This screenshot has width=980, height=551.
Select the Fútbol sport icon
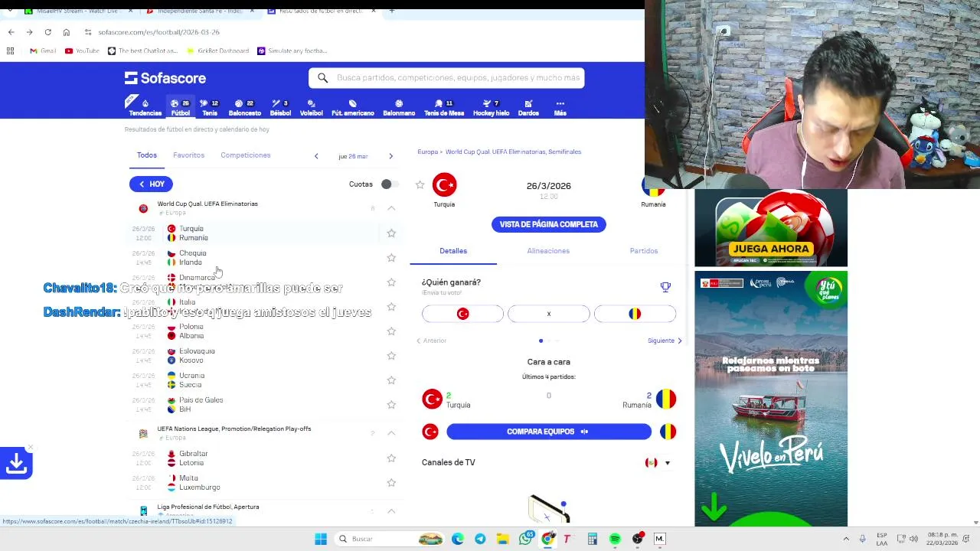click(180, 107)
